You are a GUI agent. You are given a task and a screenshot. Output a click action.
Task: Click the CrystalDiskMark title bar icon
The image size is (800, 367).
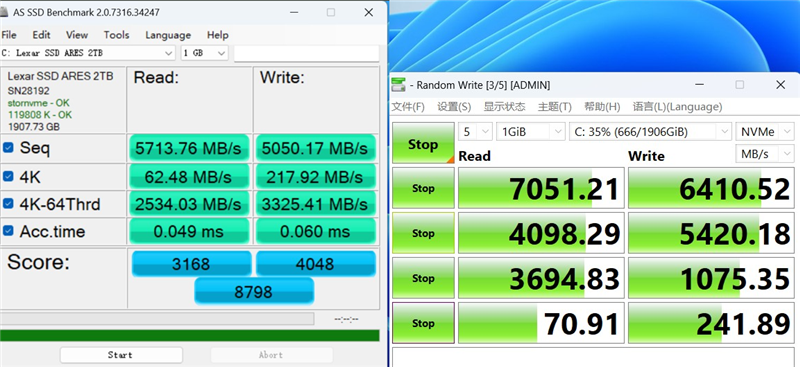398,85
